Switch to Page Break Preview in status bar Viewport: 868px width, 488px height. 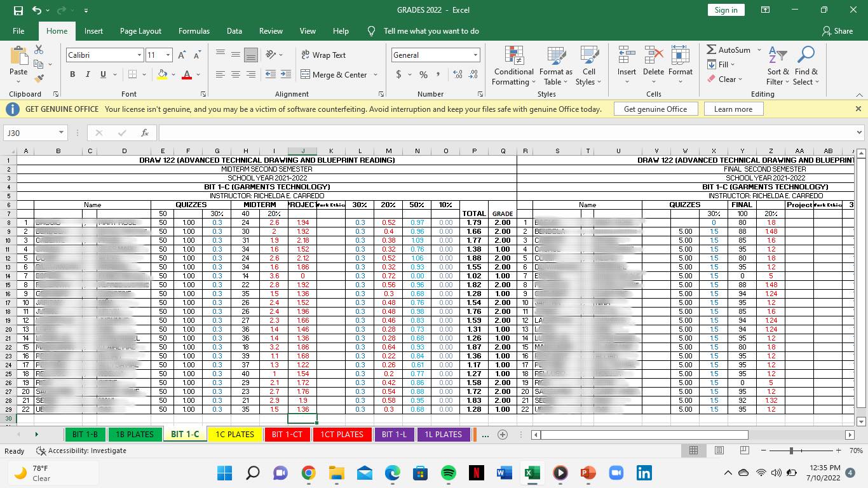(x=744, y=451)
